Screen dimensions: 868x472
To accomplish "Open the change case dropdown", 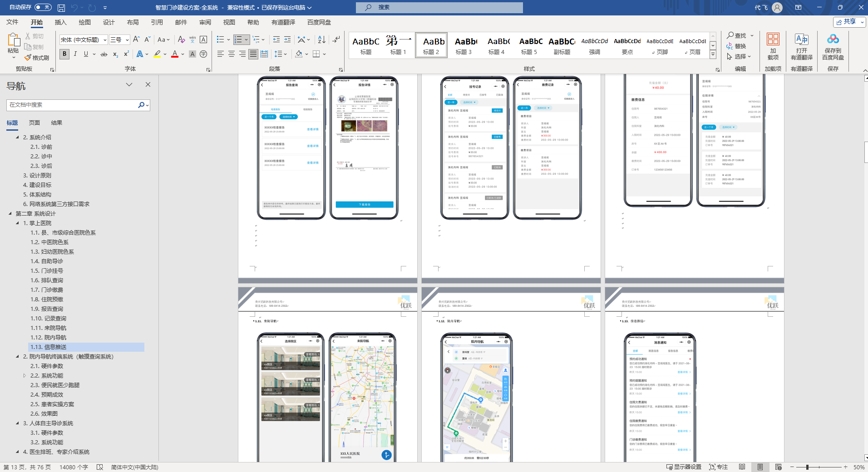I will pos(163,39).
